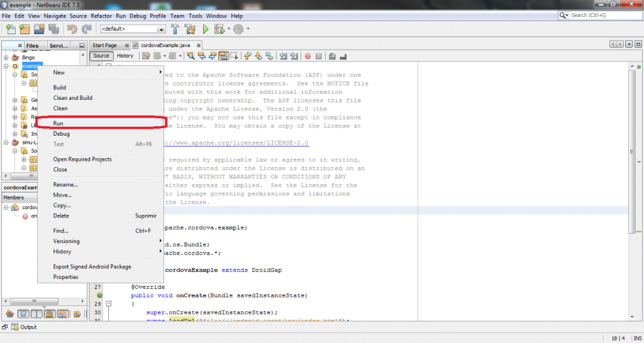Screen dimensions: 644x343
Task: Open the New submenu in context menu
Action: pos(101,72)
